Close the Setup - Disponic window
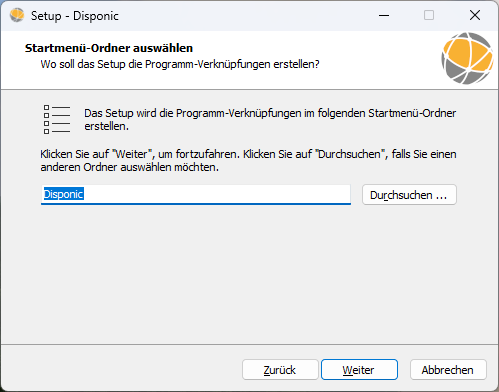 (x=475, y=15)
